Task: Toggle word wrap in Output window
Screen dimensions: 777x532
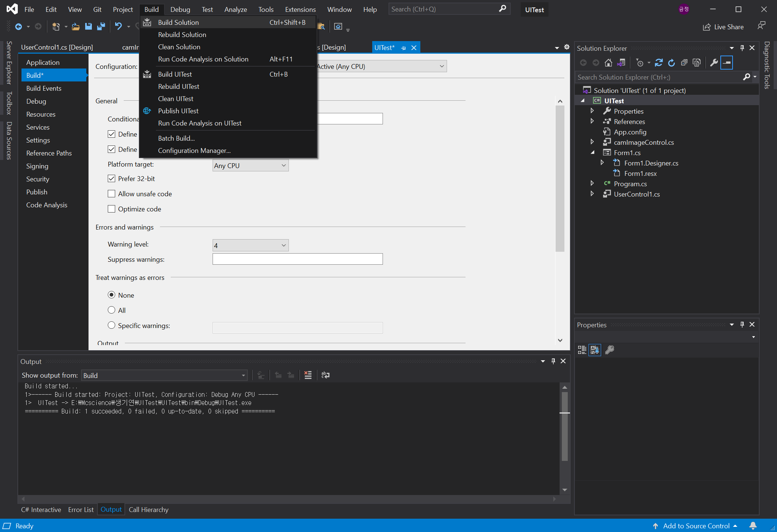Action: click(326, 375)
